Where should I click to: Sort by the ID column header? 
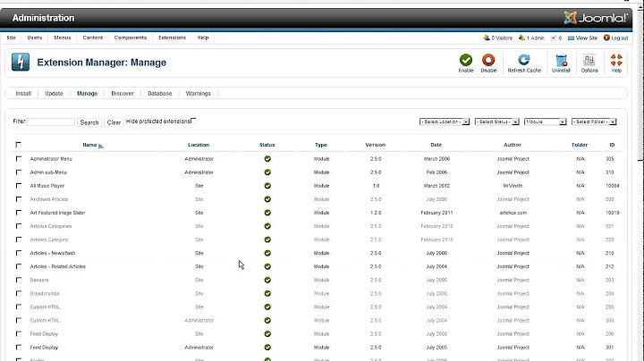click(612, 145)
